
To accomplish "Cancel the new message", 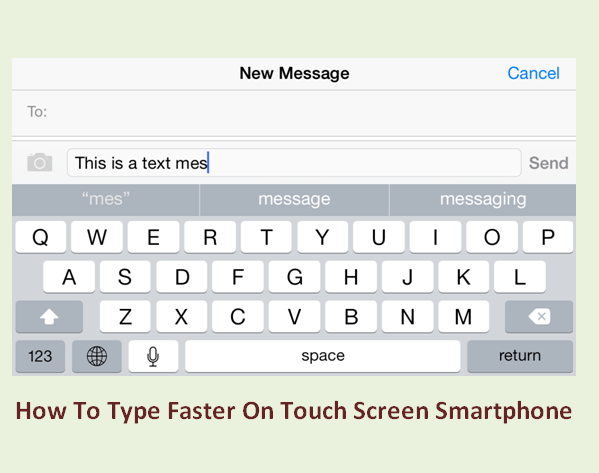I will pos(533,73).
